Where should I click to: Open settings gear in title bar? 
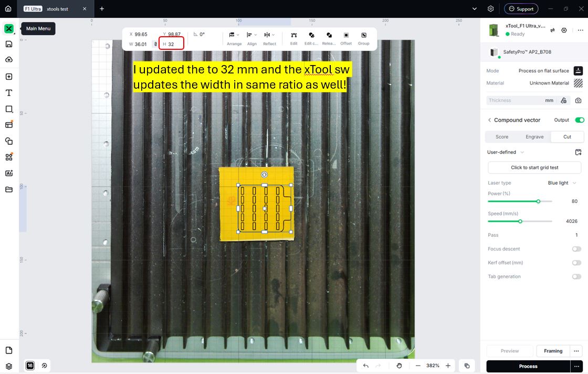click(x=490, y=8)
